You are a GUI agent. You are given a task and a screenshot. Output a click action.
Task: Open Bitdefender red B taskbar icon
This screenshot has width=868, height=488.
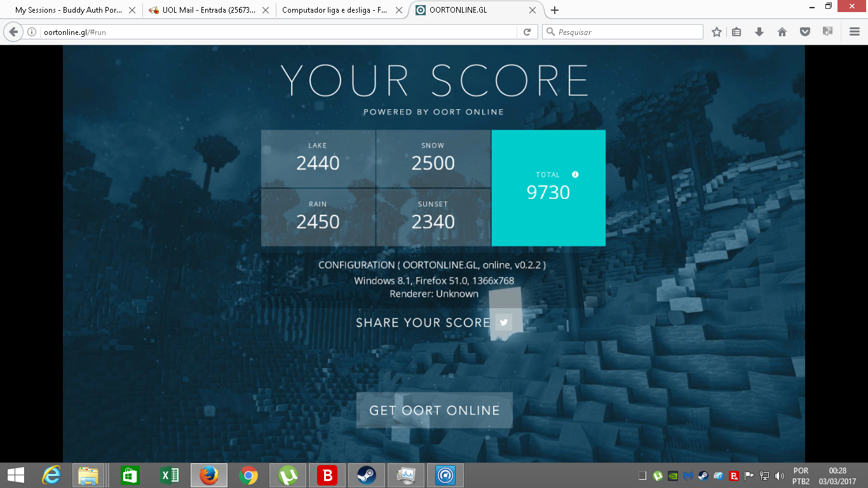tap(327, 475)
